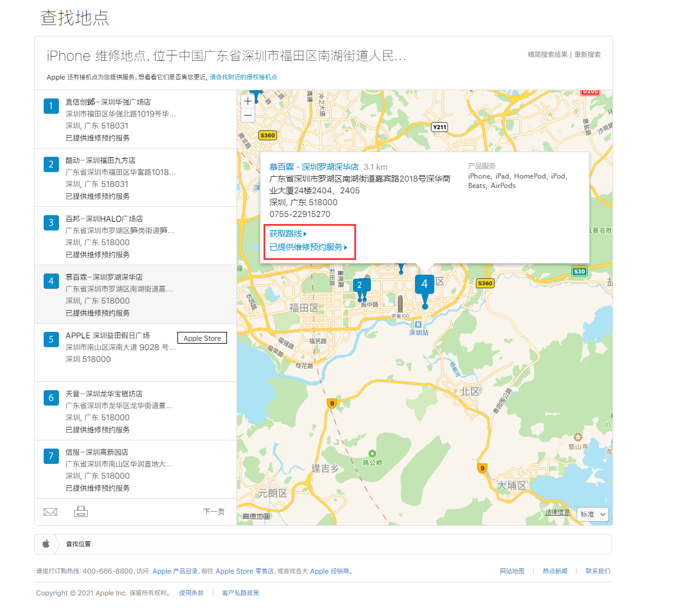This screenshot has width=688, height=616.
Task: Click the orange route 9 shield on map
Action: (331, 403)
